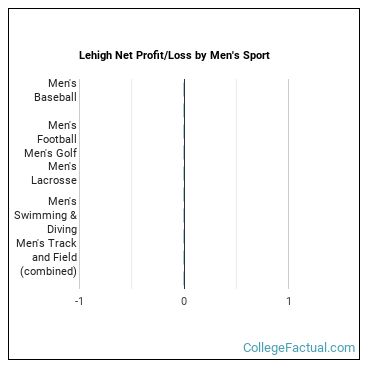Select the Men's Golf axis label
The image size is (370, 370).
[50, 153]
